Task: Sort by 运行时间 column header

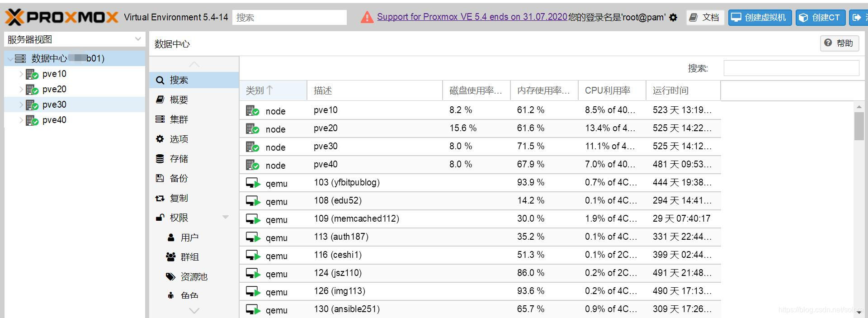Action: pos(683,90)
